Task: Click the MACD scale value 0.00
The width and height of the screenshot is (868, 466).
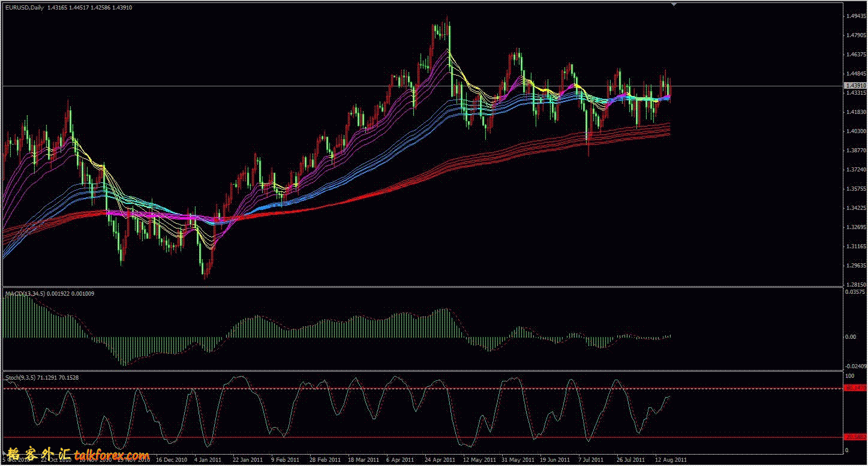Action: (x=851, y=336)
